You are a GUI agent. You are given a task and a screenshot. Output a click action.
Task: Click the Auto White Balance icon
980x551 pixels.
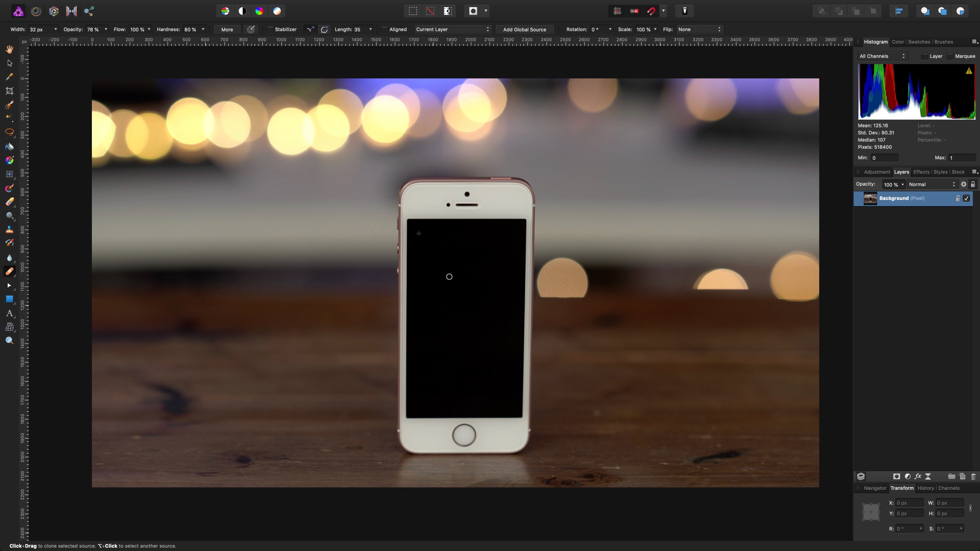(x=277, y=11)
